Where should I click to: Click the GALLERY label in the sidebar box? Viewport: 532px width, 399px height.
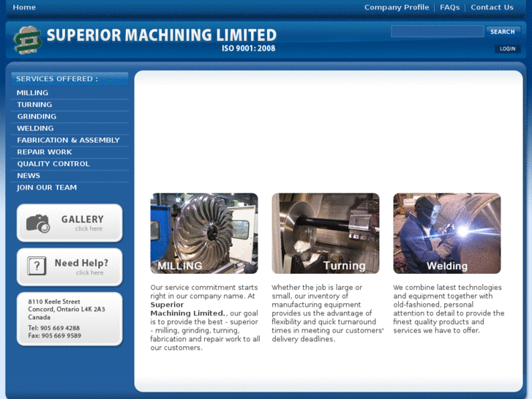click(x=83, y=220)
